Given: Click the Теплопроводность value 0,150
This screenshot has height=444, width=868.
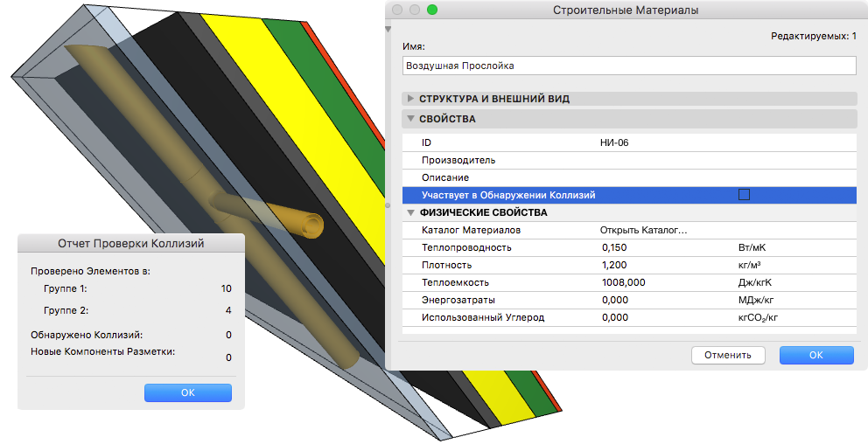Looking at the screenshot, I should point(614,247).
